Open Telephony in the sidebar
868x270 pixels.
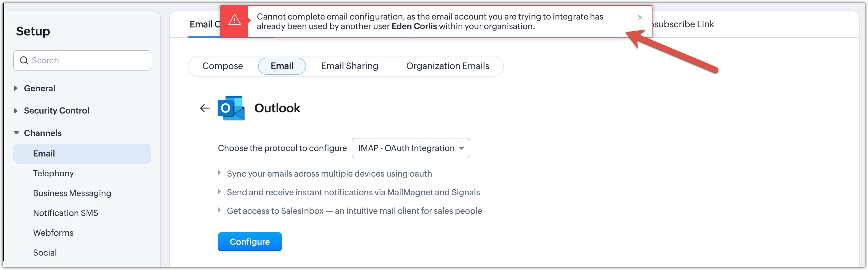pyautogui.click(x=53, y=173)
